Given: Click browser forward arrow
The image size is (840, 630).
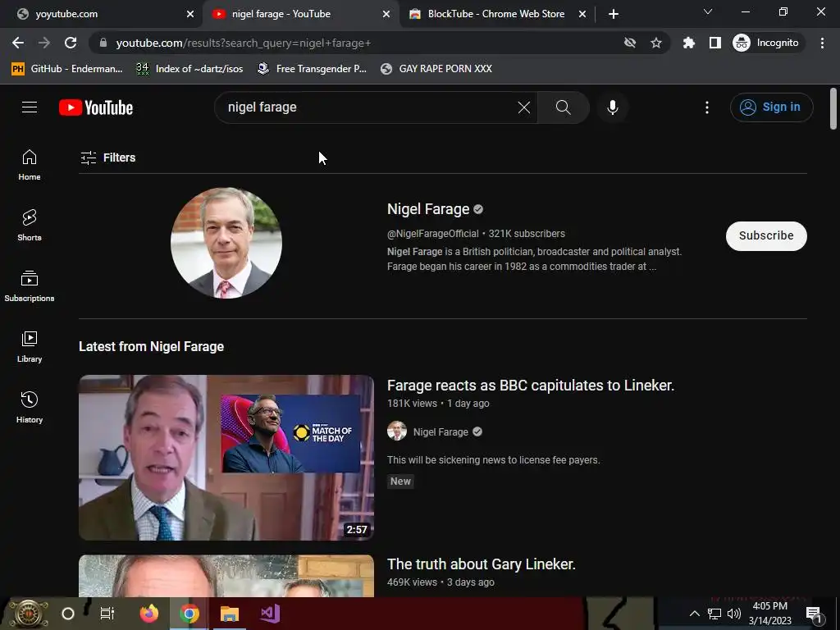Looking at the screenshot, I should coord(44,43).
